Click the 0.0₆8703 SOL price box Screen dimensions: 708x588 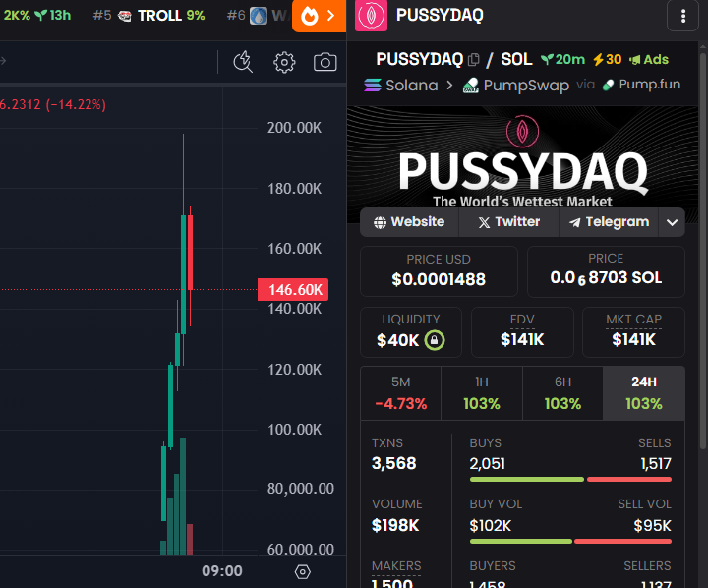[x=606, y=271]
